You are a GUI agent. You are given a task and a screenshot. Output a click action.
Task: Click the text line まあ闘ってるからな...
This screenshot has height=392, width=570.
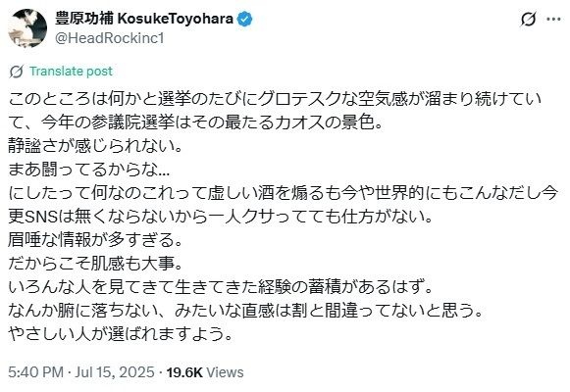[89, 170]
